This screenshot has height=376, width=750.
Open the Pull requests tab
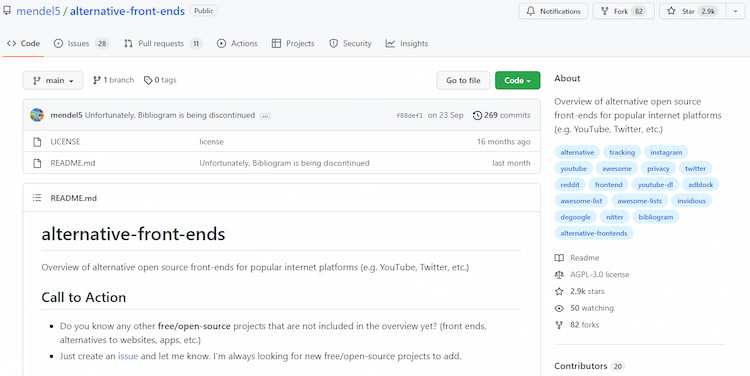pyautogui.click(x=163, y=44)
